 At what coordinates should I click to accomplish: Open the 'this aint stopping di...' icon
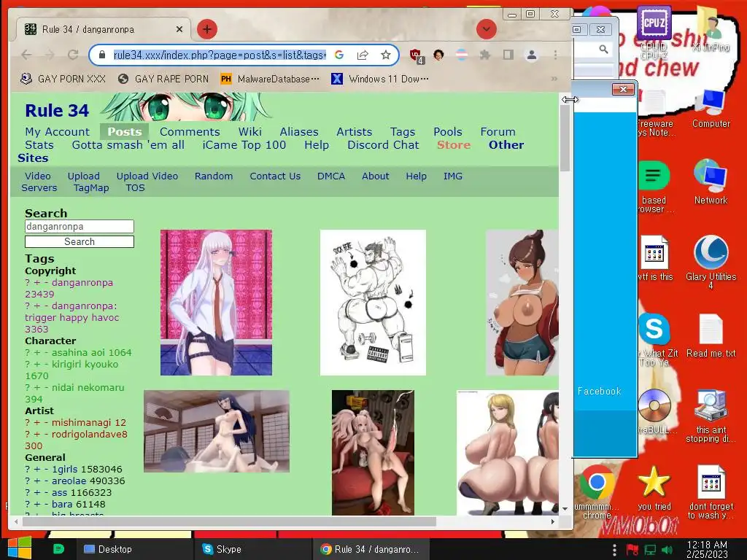tap(711, 416)
